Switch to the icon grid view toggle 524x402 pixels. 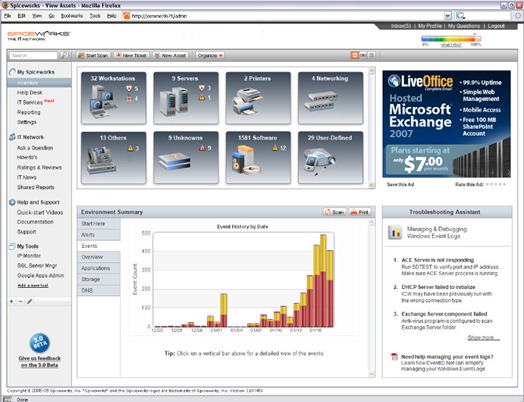click(355, 55)
